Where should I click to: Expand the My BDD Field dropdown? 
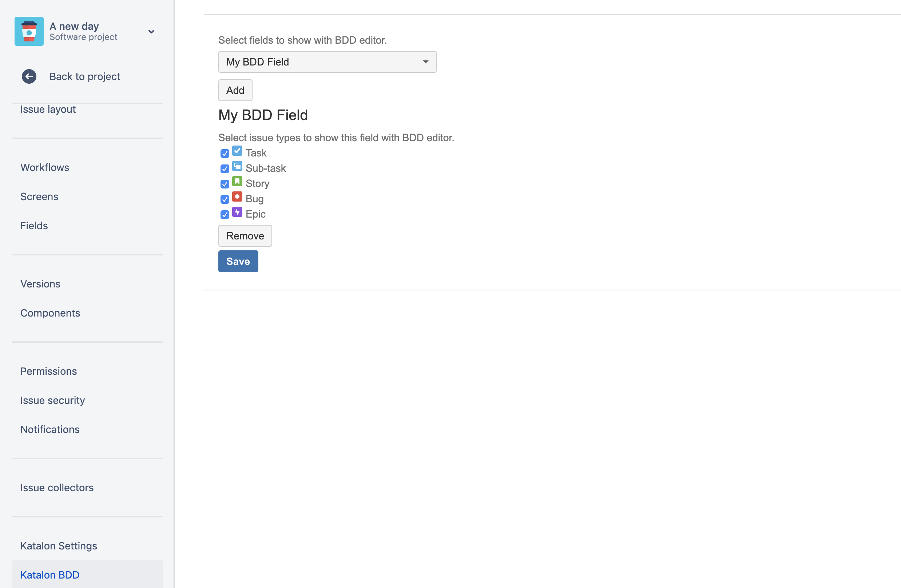point(425,62)
